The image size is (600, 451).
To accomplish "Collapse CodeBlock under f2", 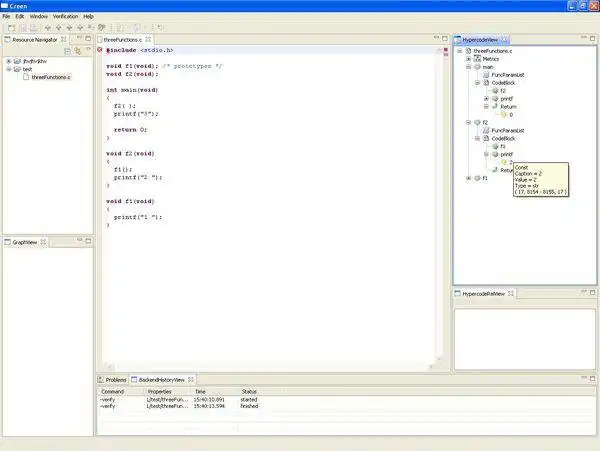I will click(x=477, y=138).
